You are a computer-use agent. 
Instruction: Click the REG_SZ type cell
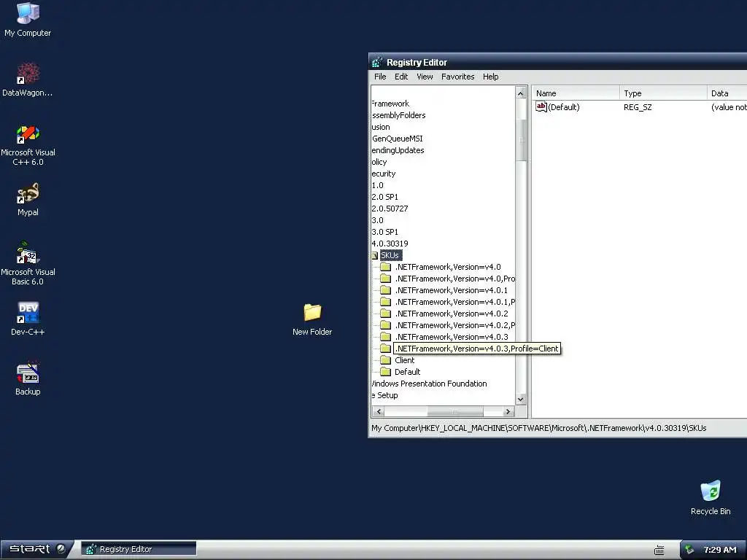[638, 107]
